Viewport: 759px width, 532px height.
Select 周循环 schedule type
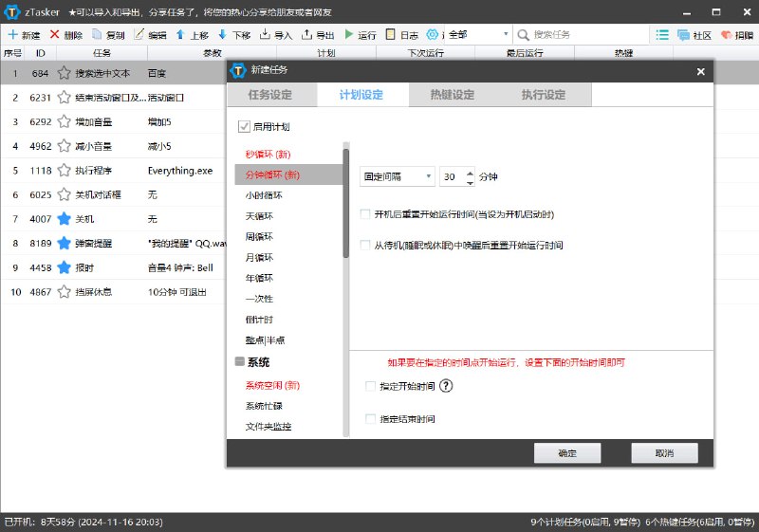click(x=288, y=236)
